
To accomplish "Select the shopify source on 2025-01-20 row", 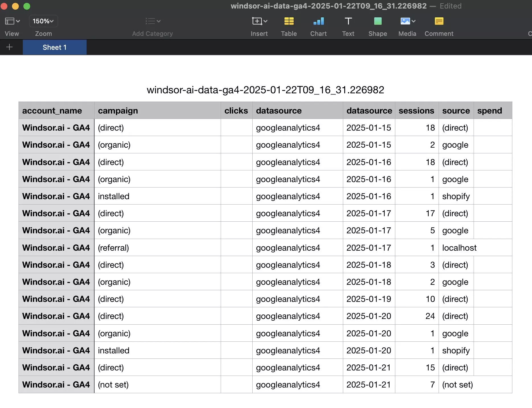I will (x=456, y=350).
